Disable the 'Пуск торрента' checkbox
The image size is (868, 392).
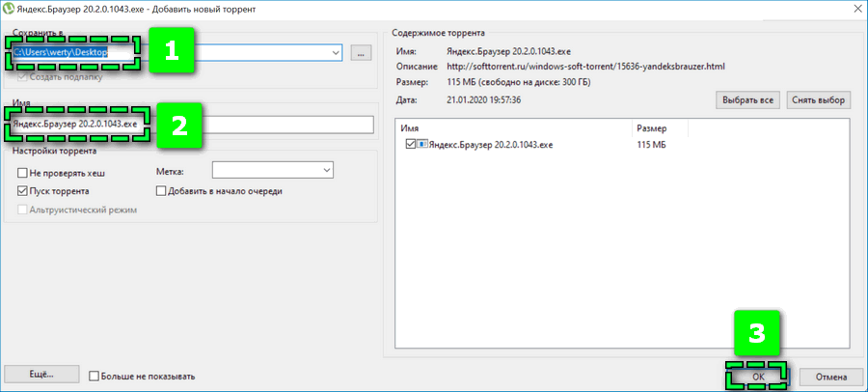[x=23, y=191]
